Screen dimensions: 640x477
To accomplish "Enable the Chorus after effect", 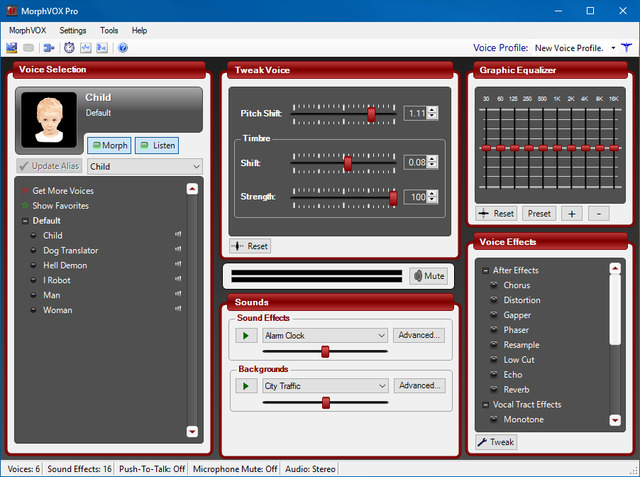I will 517,285.
